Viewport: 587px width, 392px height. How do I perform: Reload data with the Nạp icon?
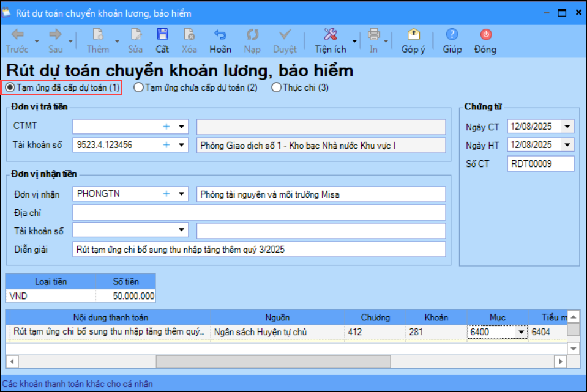coord(252,34)
